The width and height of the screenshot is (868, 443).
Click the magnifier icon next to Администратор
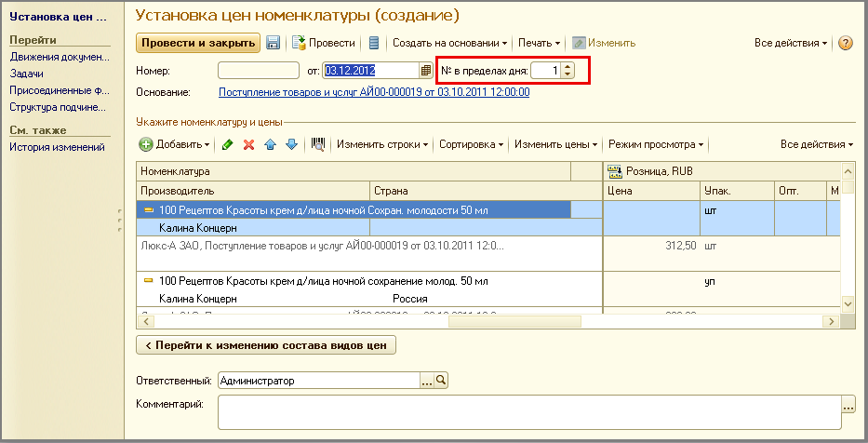pos(441,381)
